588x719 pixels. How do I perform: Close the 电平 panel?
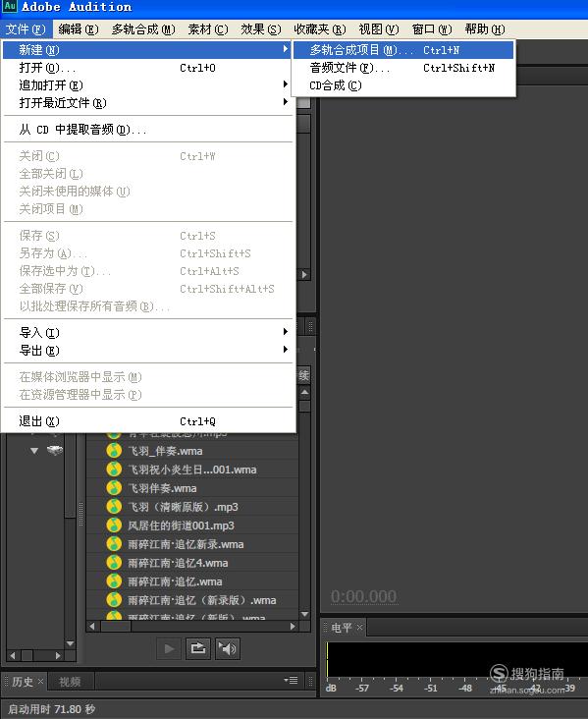pos(359,627)
